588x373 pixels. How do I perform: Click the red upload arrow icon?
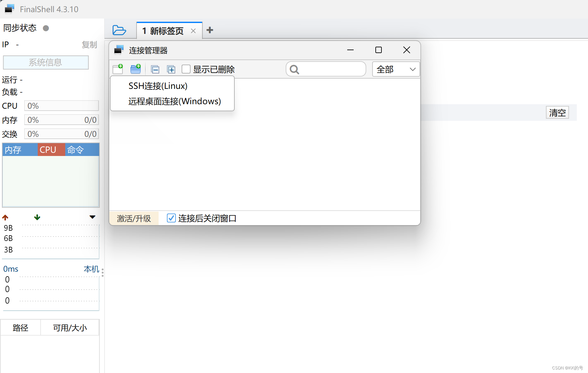(5, 217)
